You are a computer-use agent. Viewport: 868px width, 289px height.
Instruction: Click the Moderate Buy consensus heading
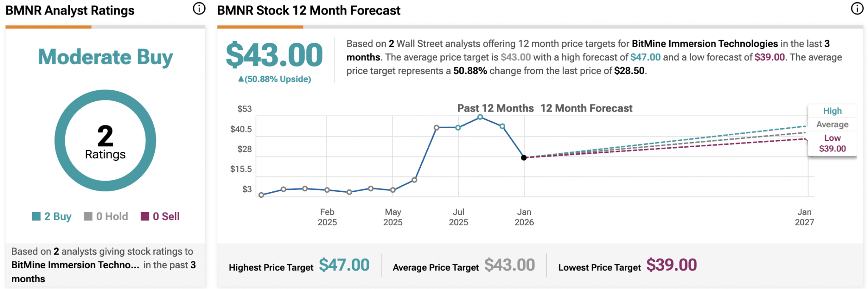coord(106,57)
